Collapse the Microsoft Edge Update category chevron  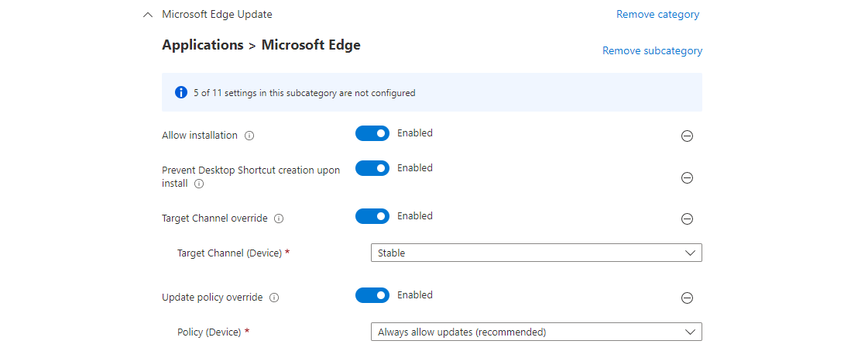(x=148, y=15)
